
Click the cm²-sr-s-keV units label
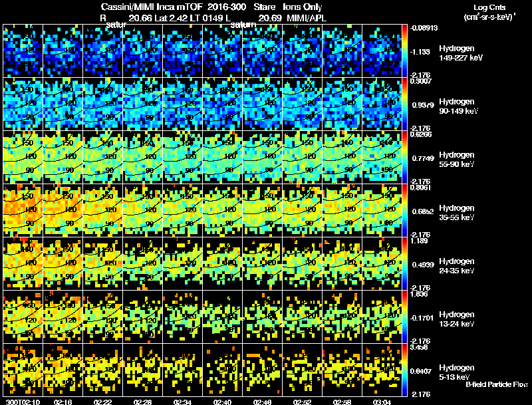489,17
